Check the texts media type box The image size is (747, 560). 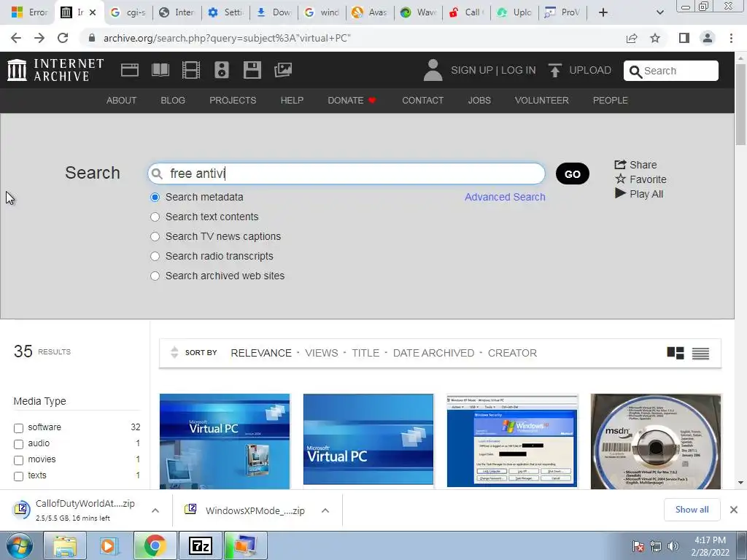[x=18, y=476]
